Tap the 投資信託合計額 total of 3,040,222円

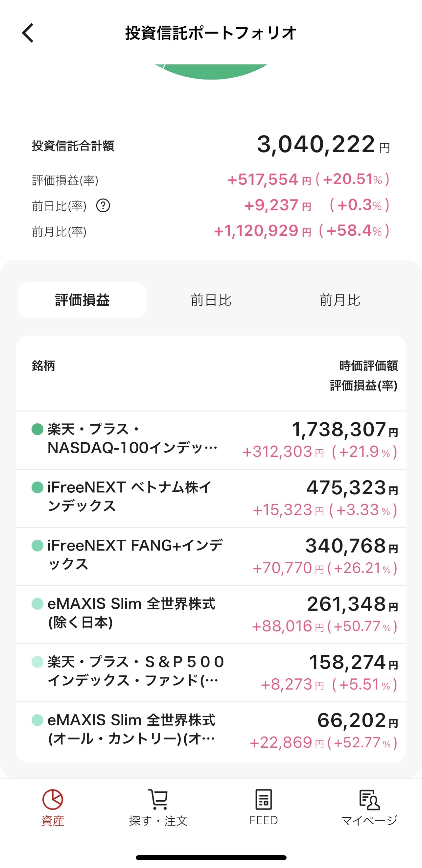click(x=316, y=145)
